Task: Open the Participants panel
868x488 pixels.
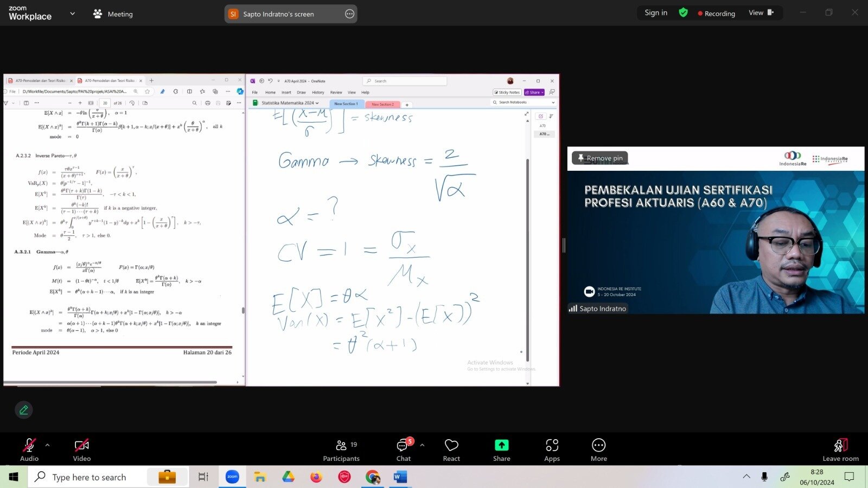Action: coord(341,450)
